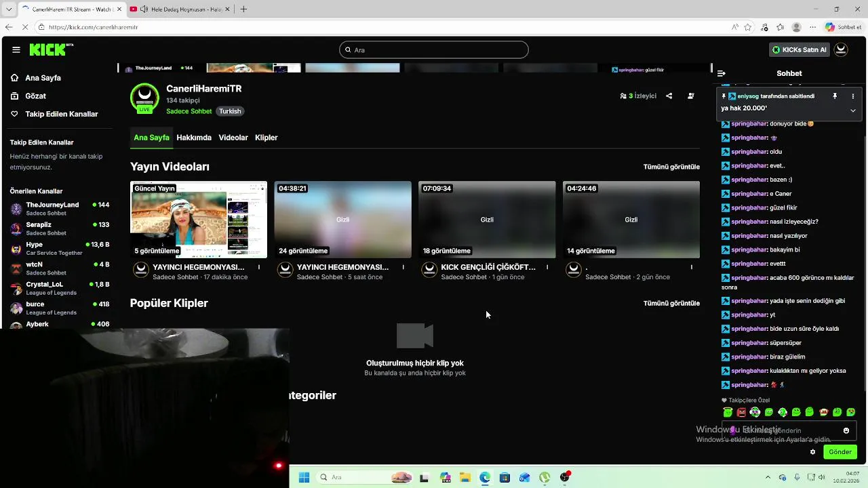Image resolution: width=868 pixels, height=488 pixels.
Task: Insert the headphones Kick emote
Action: pos(755,412)
